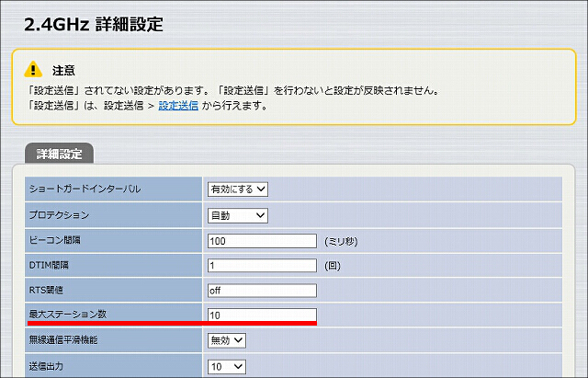Click the ビーコン間隔 input field

click(262, 241)
